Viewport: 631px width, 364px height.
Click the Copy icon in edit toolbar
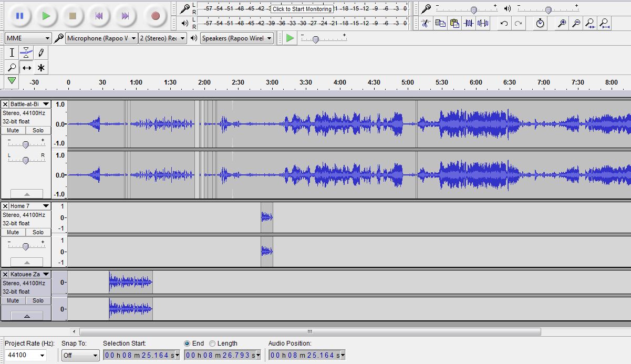[440, 23]
